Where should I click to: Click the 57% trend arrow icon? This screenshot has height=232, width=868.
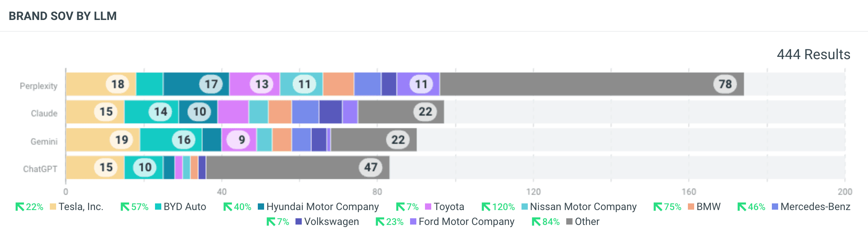click(x=125, y=207)
